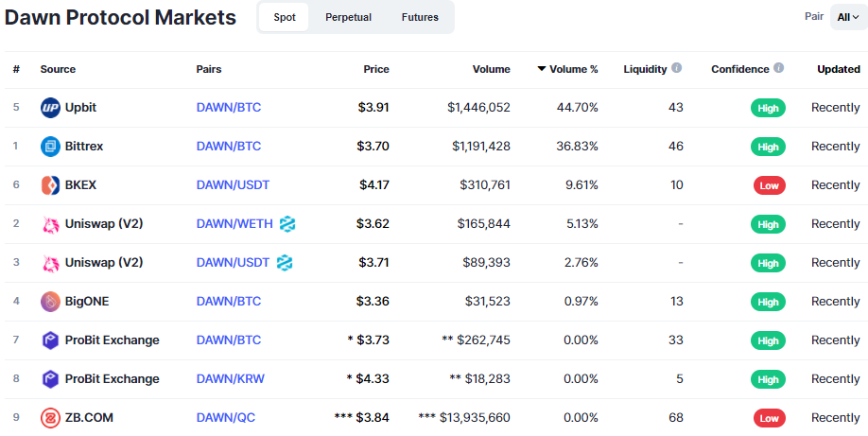The width and height of the screenshot is (868, 436).
Task: Sort by the Volume column header
Action: coord(492,69)
